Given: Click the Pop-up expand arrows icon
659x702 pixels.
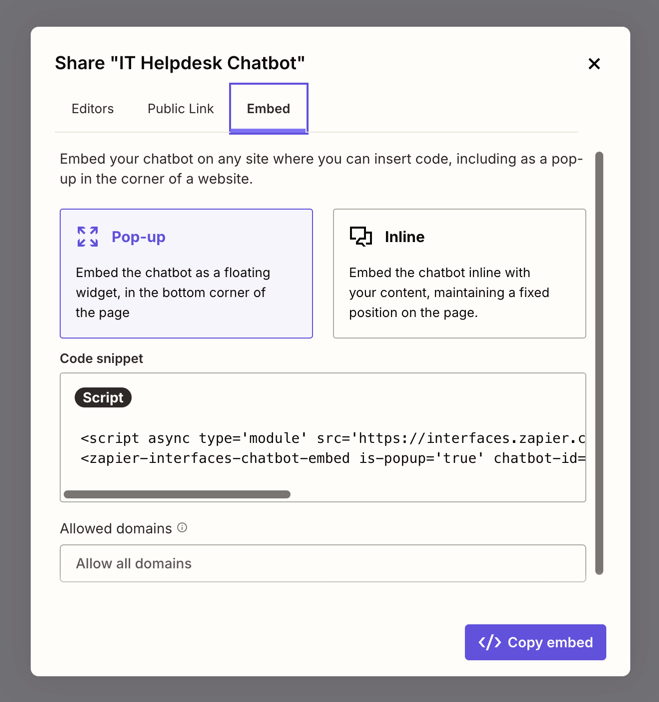Looking at the screenshot, I should pos(88,237).
